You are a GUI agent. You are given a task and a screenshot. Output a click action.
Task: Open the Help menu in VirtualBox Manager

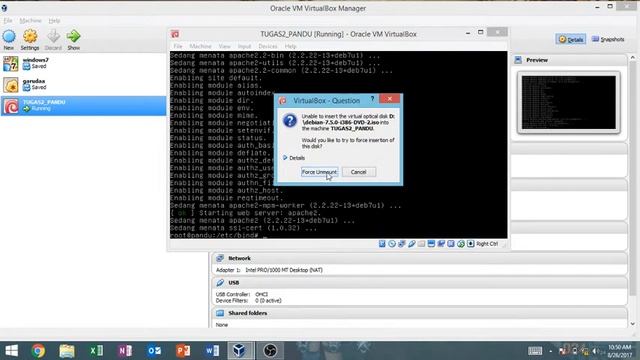(x=54, y=20)
